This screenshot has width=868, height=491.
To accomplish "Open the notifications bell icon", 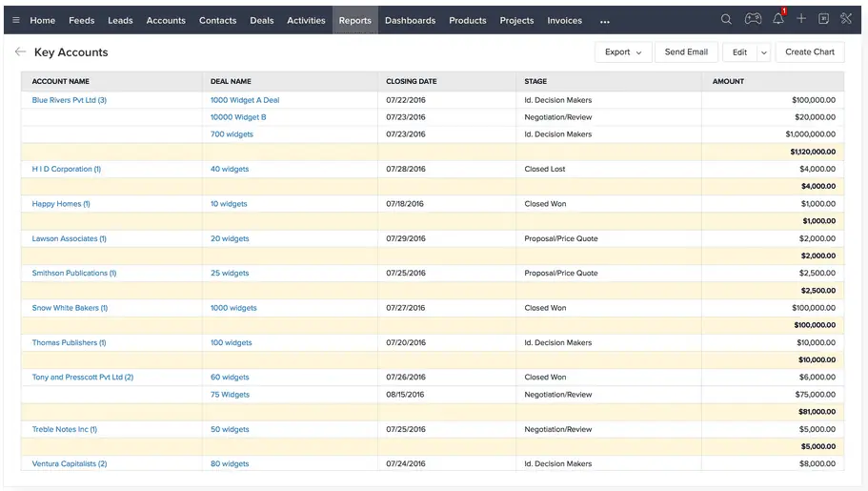I will [x=778, y=20].
